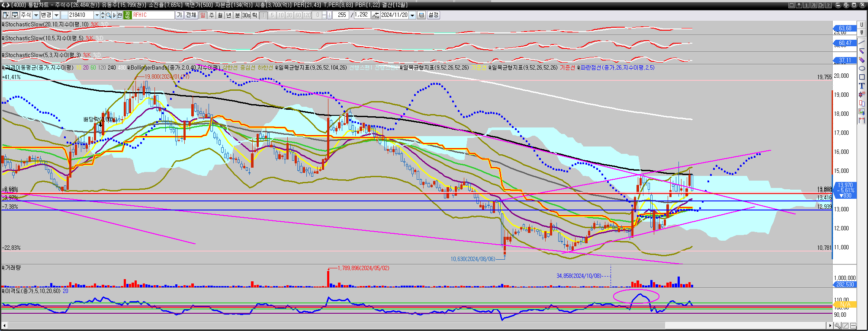Screen dimensions: 868x331
Task: Toggle the 기 button beside stock name
Action: click(x=179, y=15)
